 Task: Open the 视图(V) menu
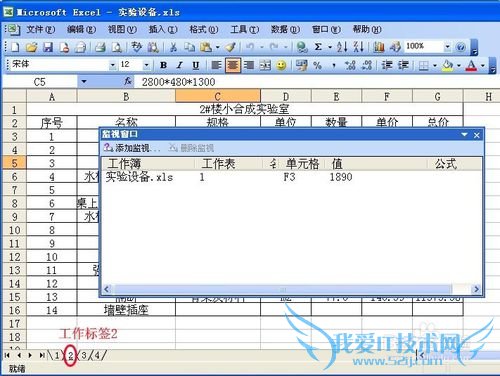[x=122, y=29]
